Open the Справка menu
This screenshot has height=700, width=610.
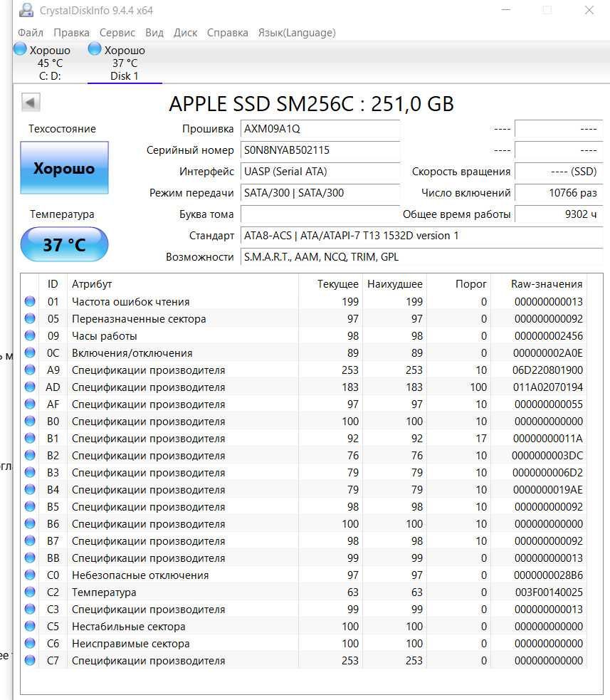pyautogui.click(x=228, y=33)
